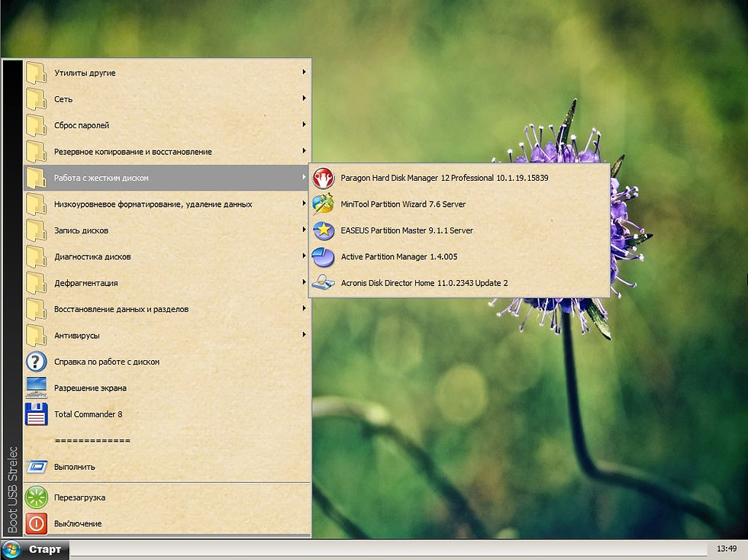Select Active Partition Manager 1.4.005 text

398,256
